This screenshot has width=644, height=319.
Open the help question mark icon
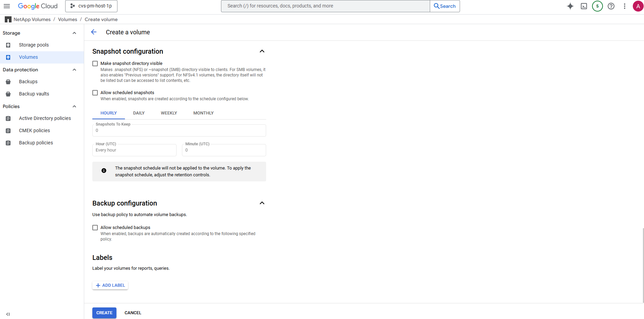pyautogui.click(x=611, y=6)
